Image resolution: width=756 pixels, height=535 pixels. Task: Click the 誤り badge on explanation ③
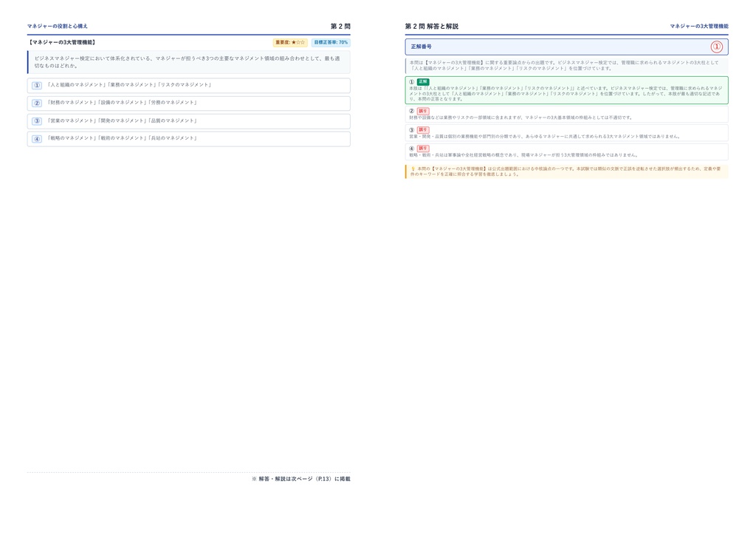pyautogui.click(x=423, y=130)
